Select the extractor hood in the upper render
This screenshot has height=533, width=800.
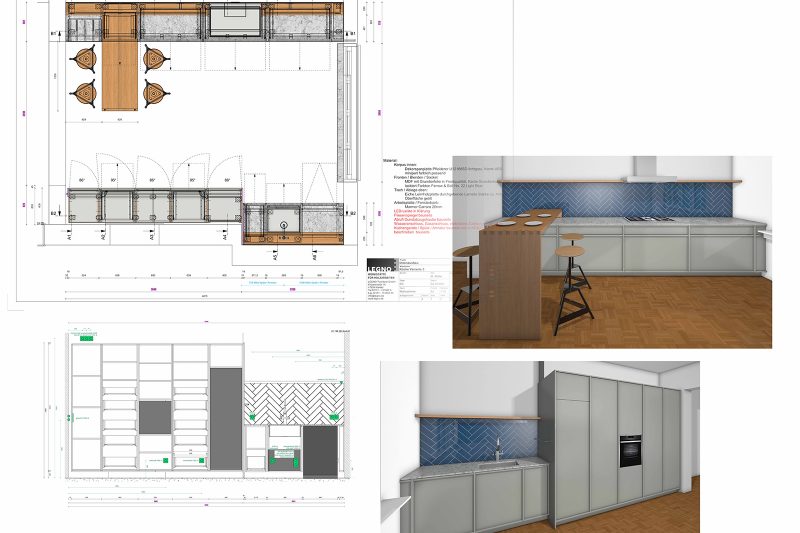(650, 178)
